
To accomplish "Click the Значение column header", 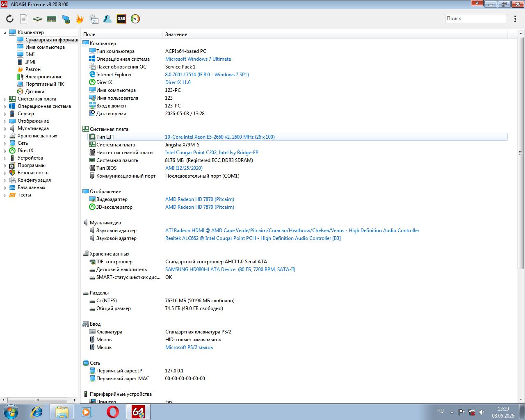I will click(x=336, y=34).
